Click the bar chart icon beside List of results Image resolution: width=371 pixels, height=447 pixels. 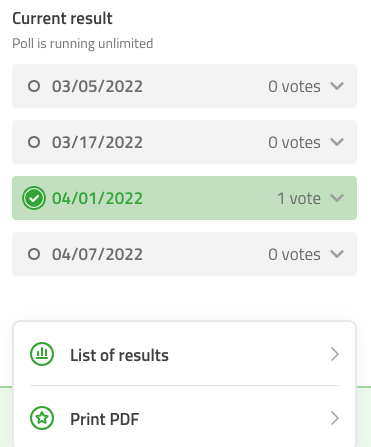coord(42,354)
